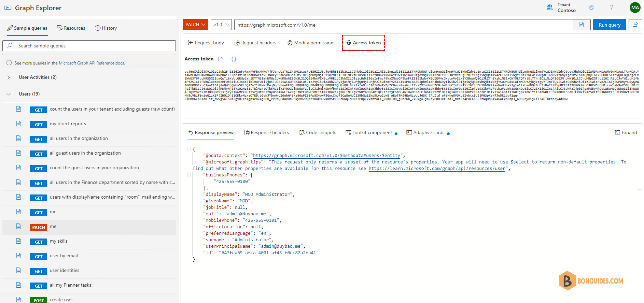Image resolution: width=644 pixels, height=303 pixels.
Task: Click Run query button
Action: 610,25
